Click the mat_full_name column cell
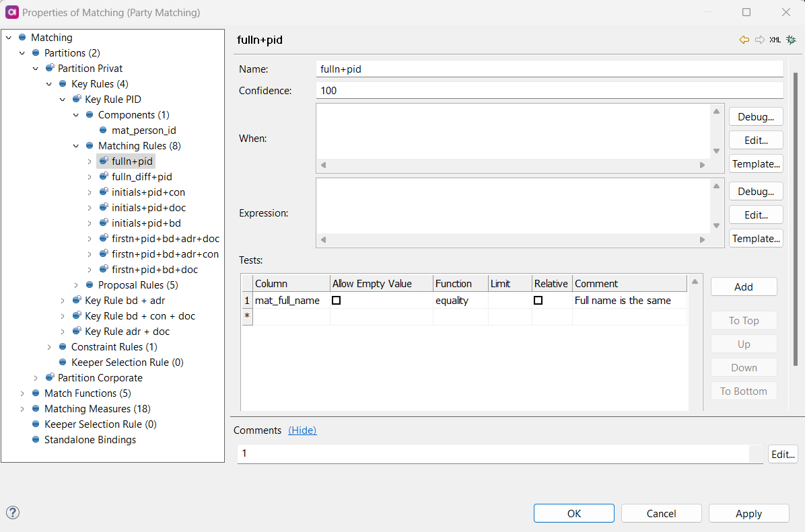805x532 pixels. [x=291, y=300]
